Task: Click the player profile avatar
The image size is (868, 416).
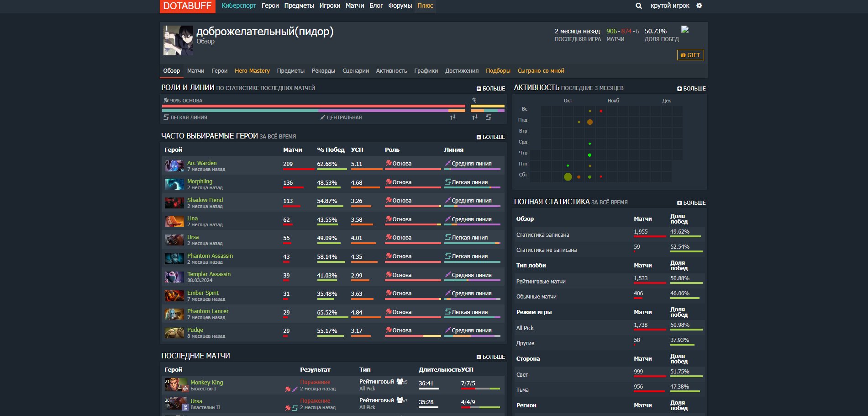Action: [x=178, y=41]
